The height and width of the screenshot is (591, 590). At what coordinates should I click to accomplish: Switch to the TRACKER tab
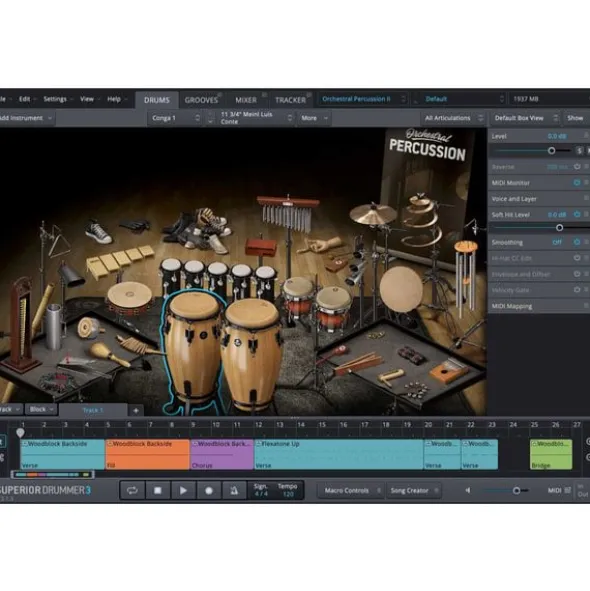click(290, 100)
